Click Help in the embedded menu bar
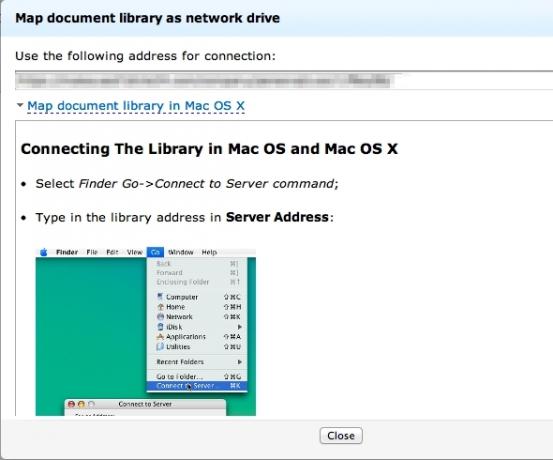The width and height of the screenshot is (553, 460). coord(209,252)
